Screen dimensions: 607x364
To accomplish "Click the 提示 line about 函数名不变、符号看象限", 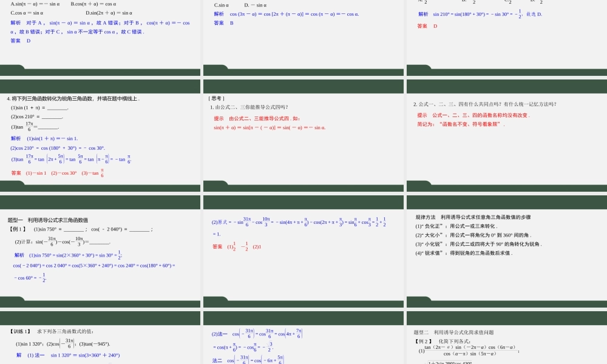I will click(455, 125).
